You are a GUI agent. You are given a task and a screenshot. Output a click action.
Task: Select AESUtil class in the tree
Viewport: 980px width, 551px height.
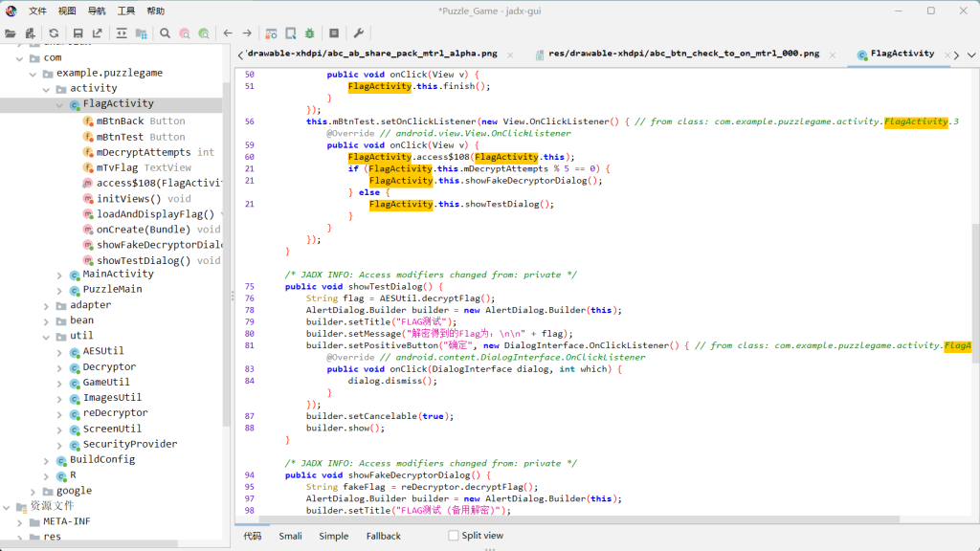102,351
